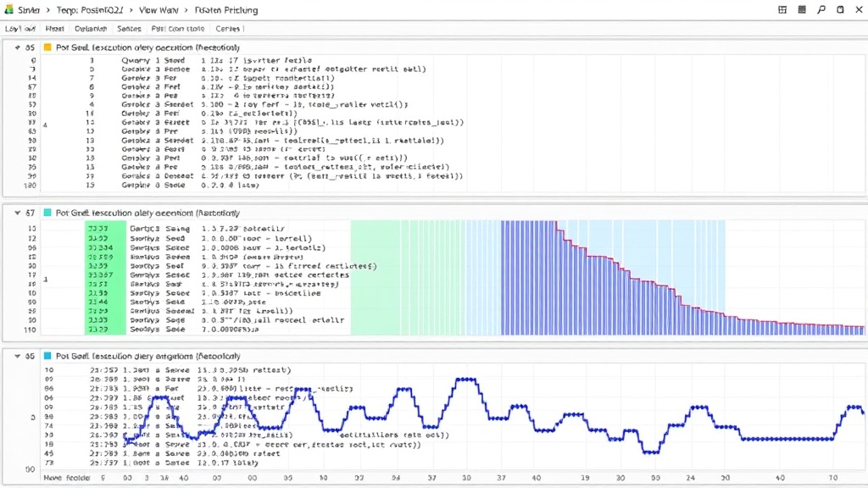
Task: Click the blue line graph in bottom panel
Action: tap(492, 415)
